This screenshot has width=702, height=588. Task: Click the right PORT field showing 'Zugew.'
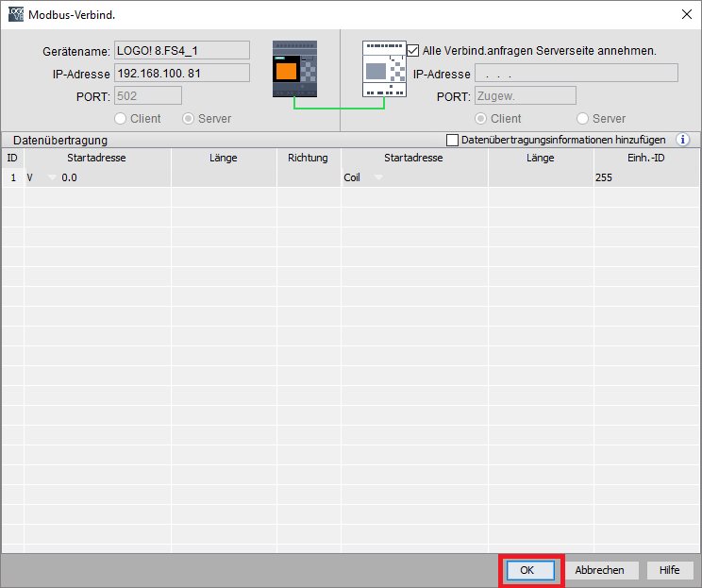(526, 96)
